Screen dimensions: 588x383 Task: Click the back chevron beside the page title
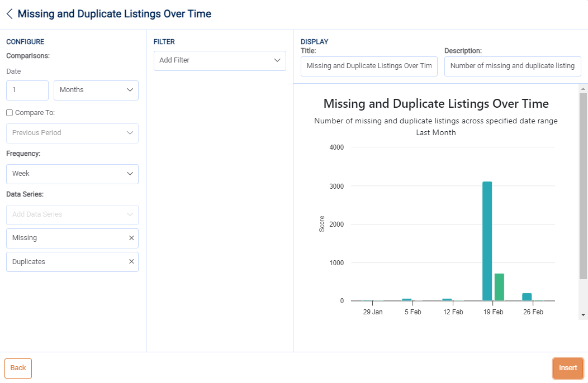click(10, 14)
